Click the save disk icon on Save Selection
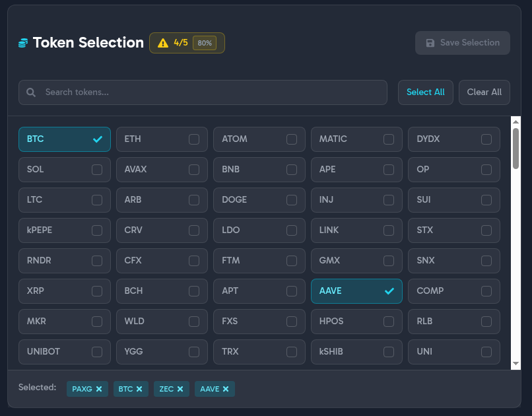Viewport: 532px width, 416px height. click(x=430, y=42)
